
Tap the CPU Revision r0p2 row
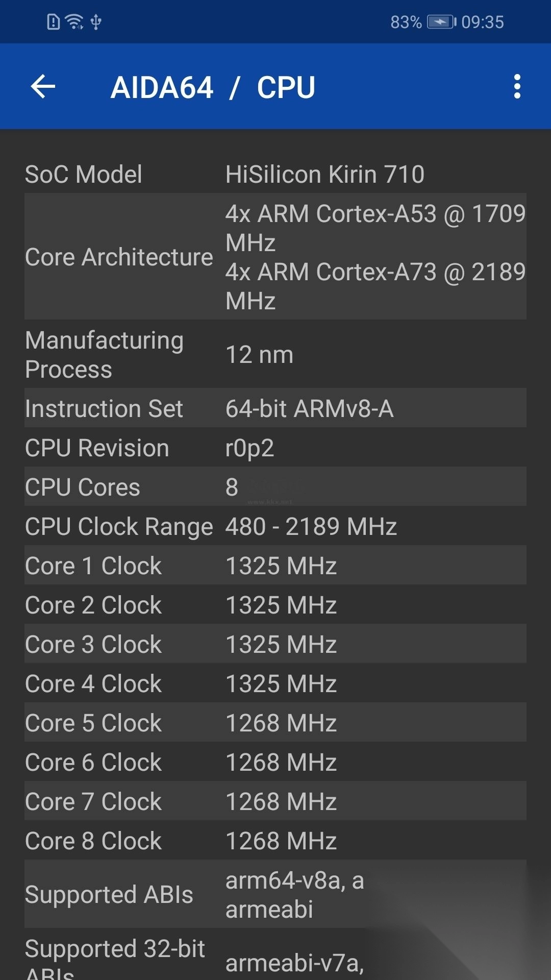click(275, 448)
